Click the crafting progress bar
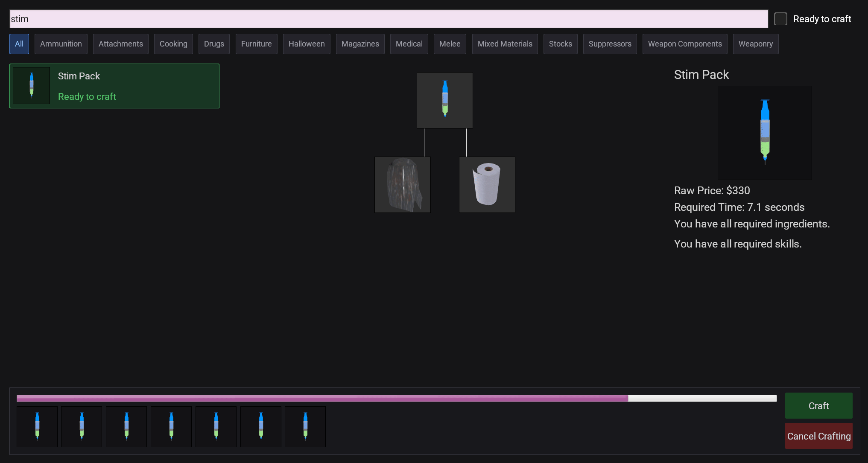Image resolution: width=868 pixels, height=463 pixels. tap(396, 399)
